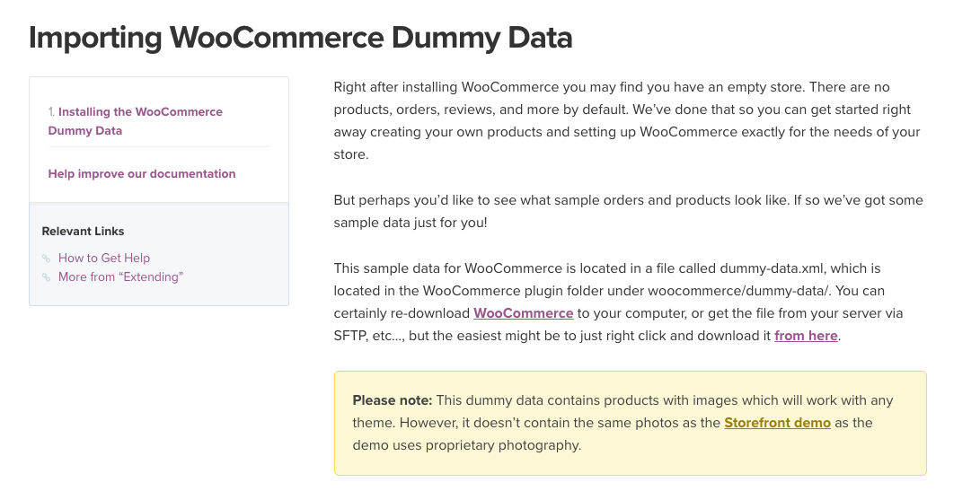
Task: Click the sentence "sample data just for you!"
Action: point(410,223)
